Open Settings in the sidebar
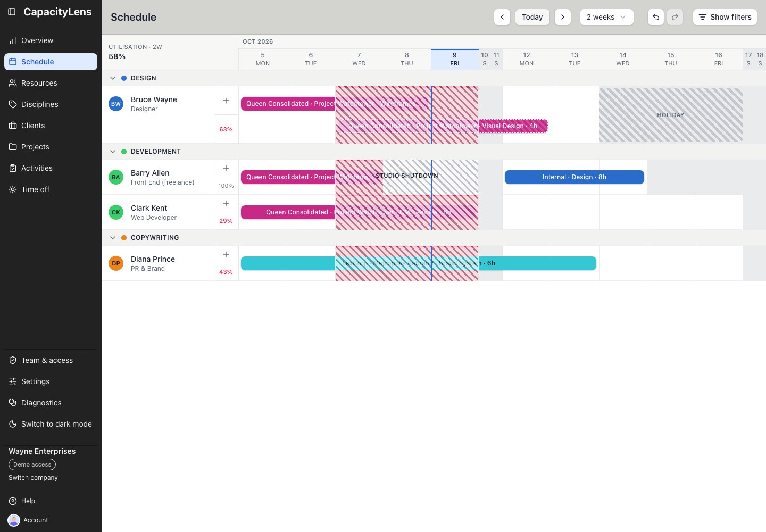Viewport: 766px width, 532px height. point(51,381)
